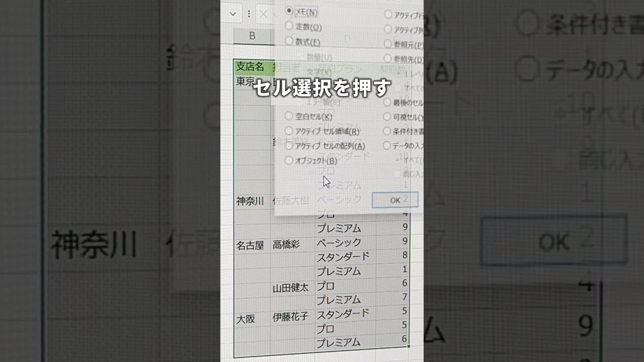Click the 伊藤花子 cell
This screenshot has width=644, height=362.
[x=293, y=317]
